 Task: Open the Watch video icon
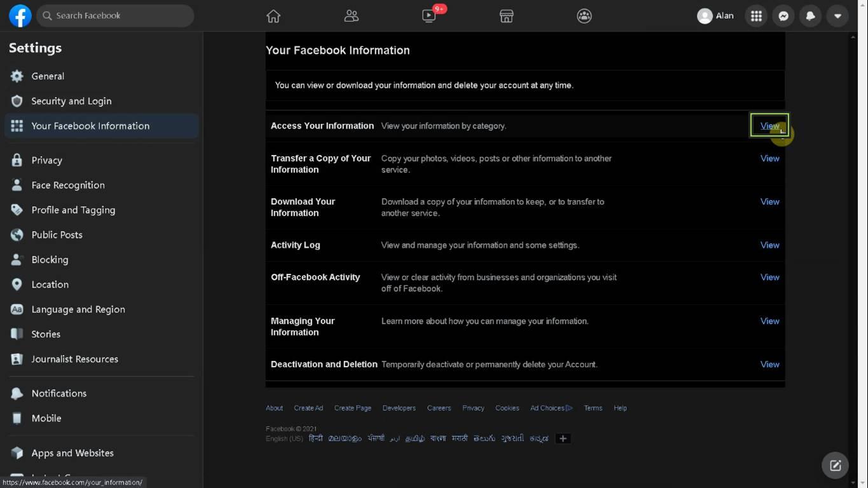(x=429, y=16)
